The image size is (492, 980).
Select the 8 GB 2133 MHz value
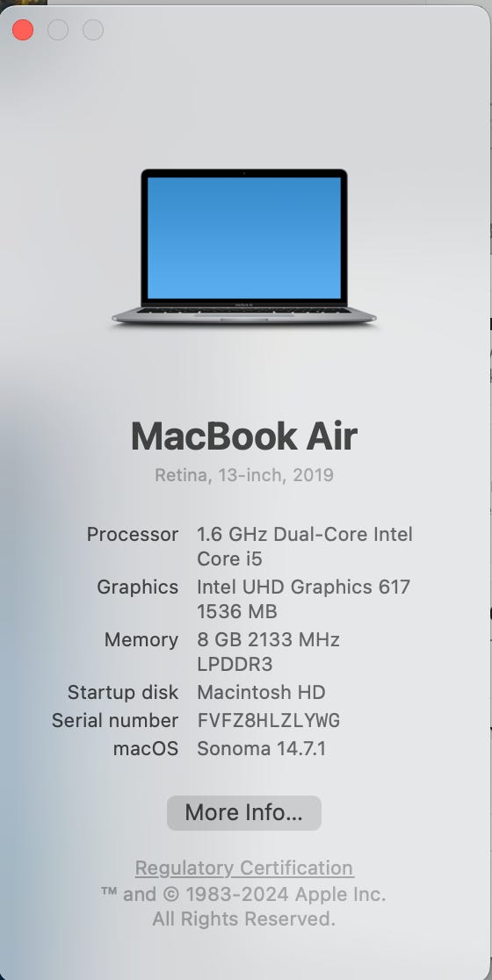click(268, 640)
